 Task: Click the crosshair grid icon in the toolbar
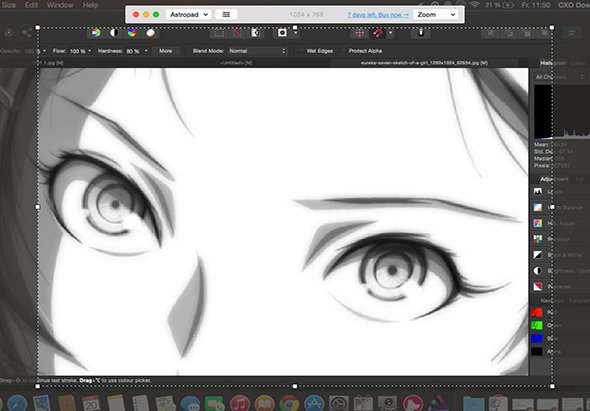pyautogui.click(x=359, y=33)
